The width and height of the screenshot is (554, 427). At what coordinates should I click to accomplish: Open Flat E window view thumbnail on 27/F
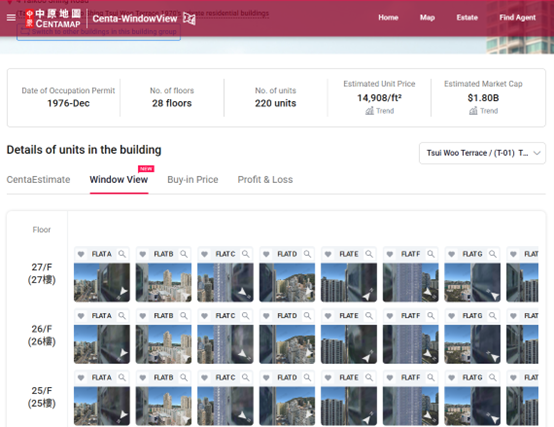[349, 283]
